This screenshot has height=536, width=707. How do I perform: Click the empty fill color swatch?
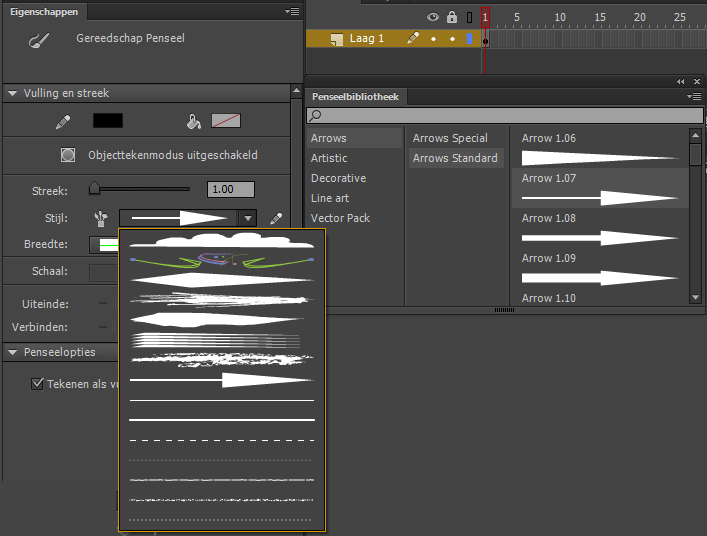coord(226,120)
